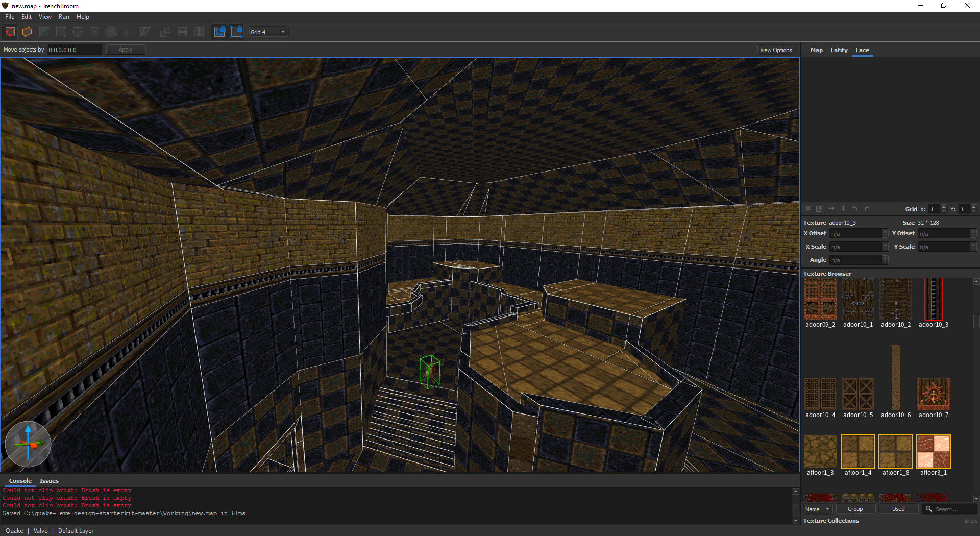Open the Edit menu

pyautogui.click(x=27, y=17)
